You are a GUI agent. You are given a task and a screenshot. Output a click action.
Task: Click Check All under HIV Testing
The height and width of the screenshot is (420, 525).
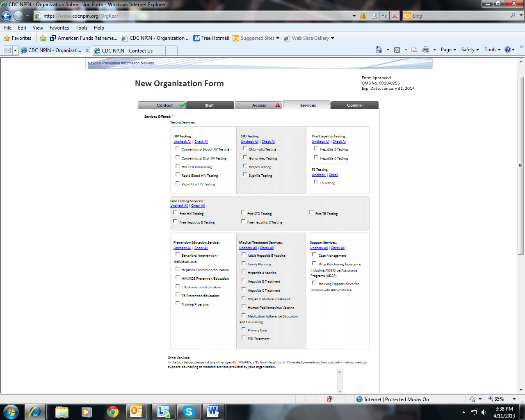click(x=201, y=142)
